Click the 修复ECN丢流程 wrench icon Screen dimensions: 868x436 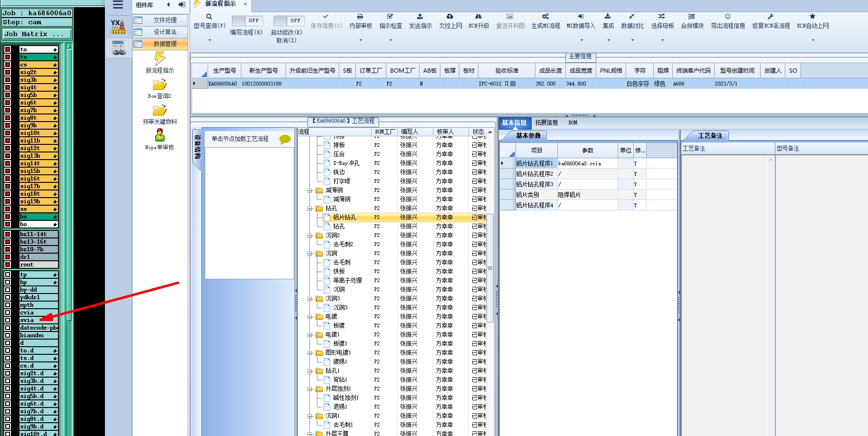[771, 17]
